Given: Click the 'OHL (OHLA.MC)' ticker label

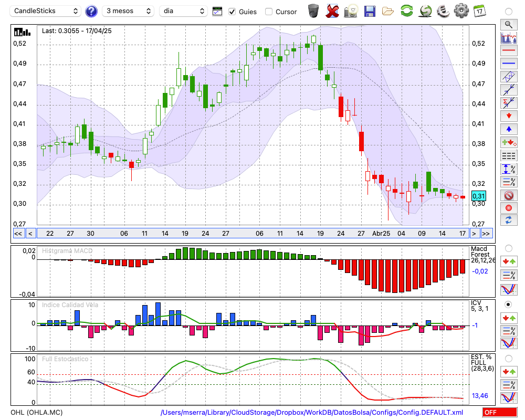Looking at the screenshot, I should point(37,412).
